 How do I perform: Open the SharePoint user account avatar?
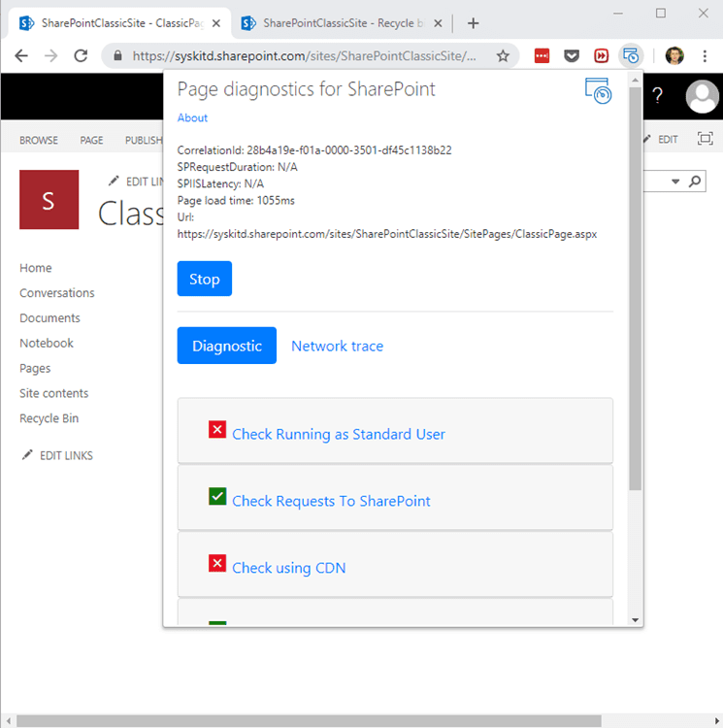click(x=702, y=96)
